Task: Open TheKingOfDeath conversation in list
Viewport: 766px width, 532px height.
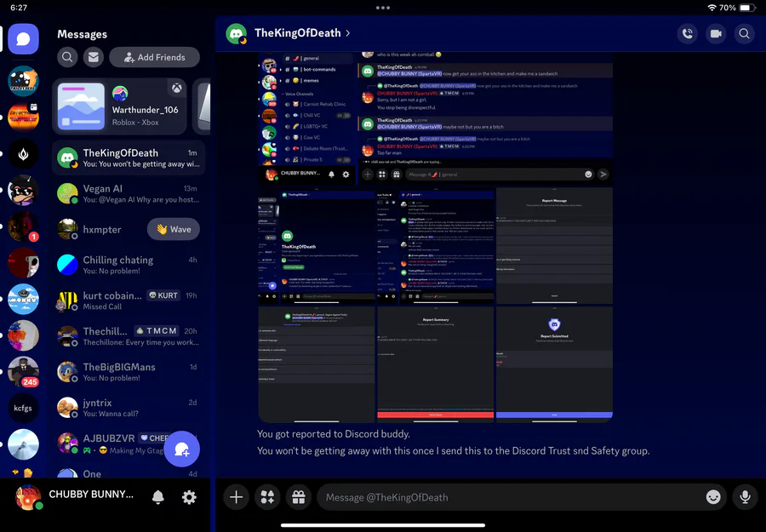Action: click(129, 157)
